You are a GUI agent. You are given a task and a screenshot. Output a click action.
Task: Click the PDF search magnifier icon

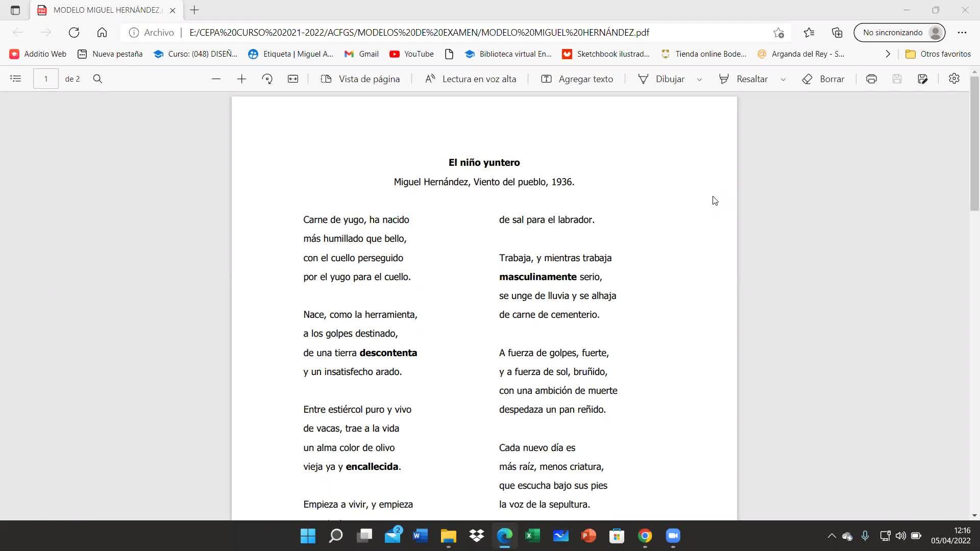coord(97,79)
